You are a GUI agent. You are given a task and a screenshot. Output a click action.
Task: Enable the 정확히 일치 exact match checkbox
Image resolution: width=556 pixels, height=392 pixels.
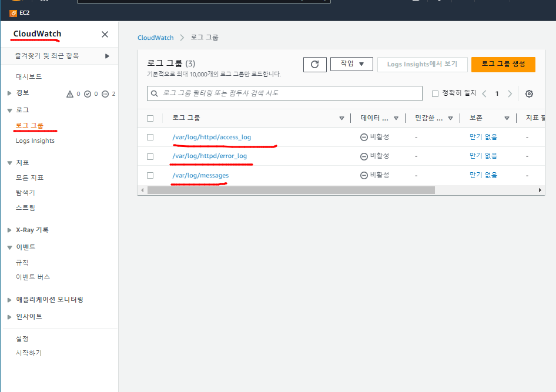(435, 93)
